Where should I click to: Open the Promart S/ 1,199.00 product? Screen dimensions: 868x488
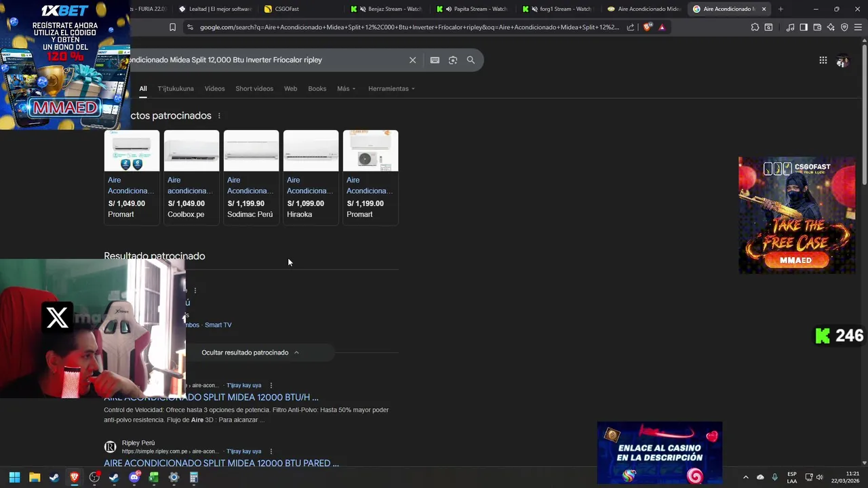(370, 178)
